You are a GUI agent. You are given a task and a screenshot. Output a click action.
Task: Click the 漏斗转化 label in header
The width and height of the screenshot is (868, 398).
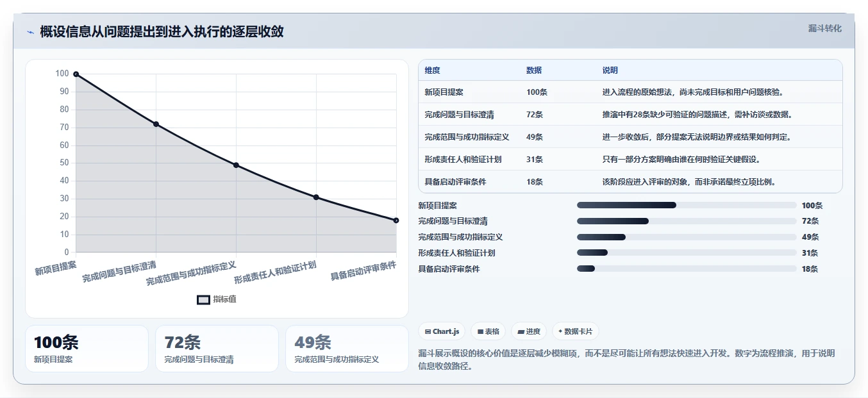coord(824,29)
